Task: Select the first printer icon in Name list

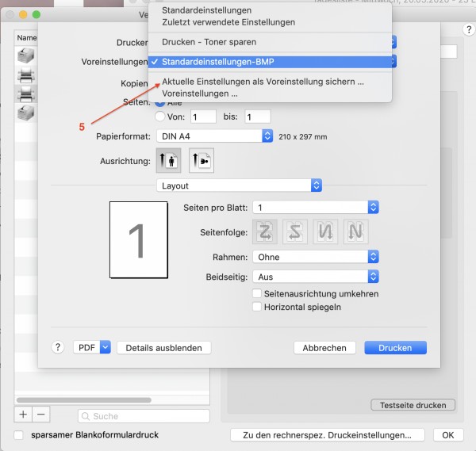Action: point(26,55)
